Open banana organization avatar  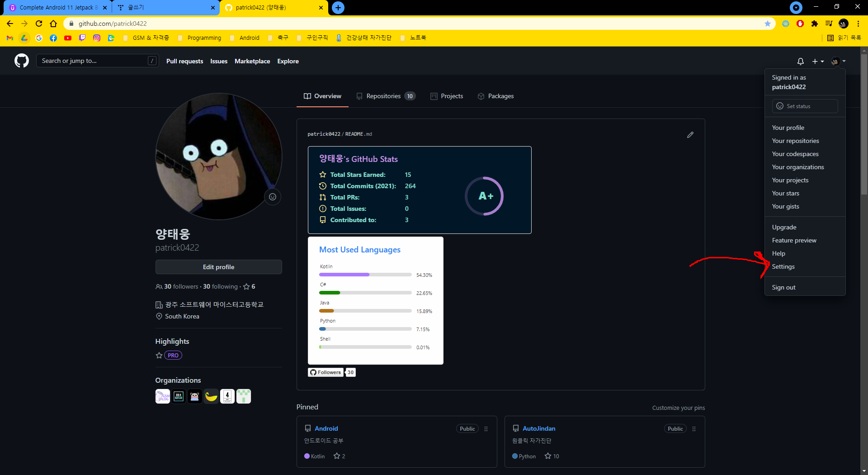(x=211, y=396)
